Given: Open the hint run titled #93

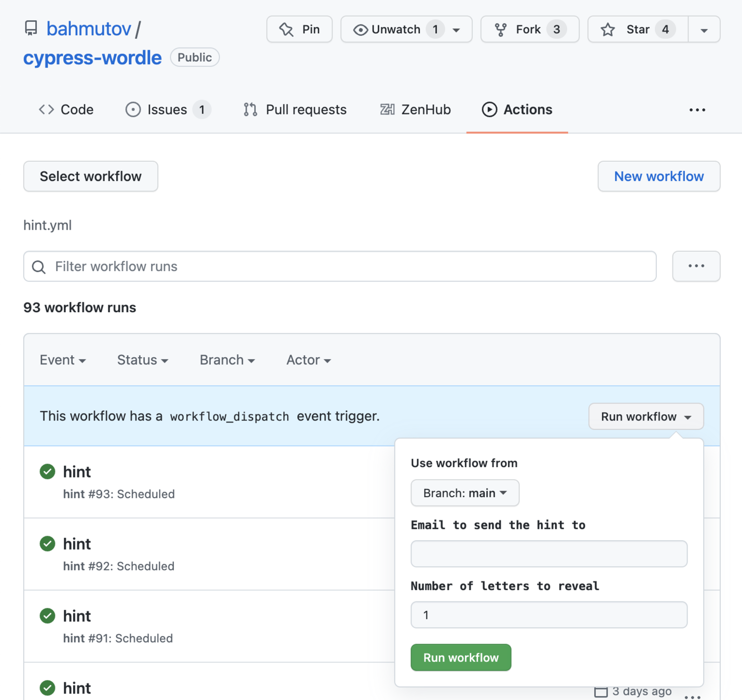Looking at the screenshot, I should click(x=77, y=472).
